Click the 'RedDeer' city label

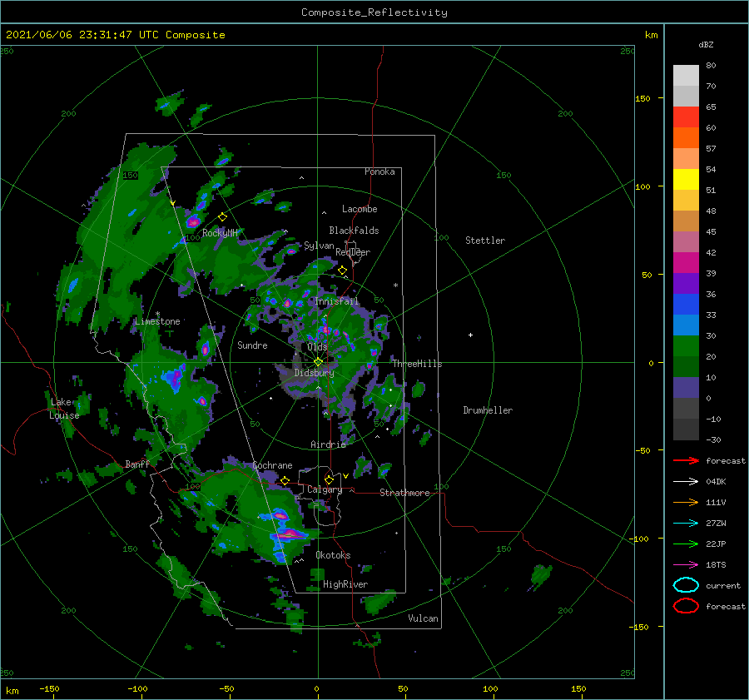click(353, 252)
